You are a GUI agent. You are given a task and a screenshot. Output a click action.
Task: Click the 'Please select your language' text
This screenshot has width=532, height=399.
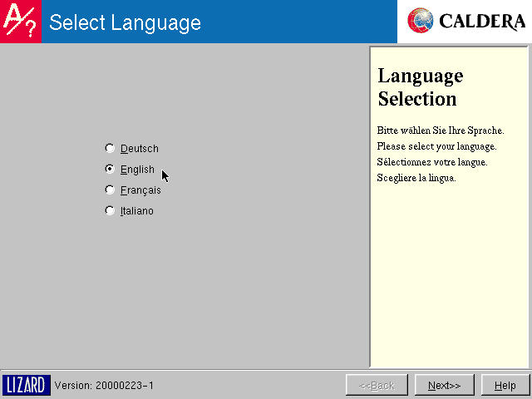click(436, 146)
